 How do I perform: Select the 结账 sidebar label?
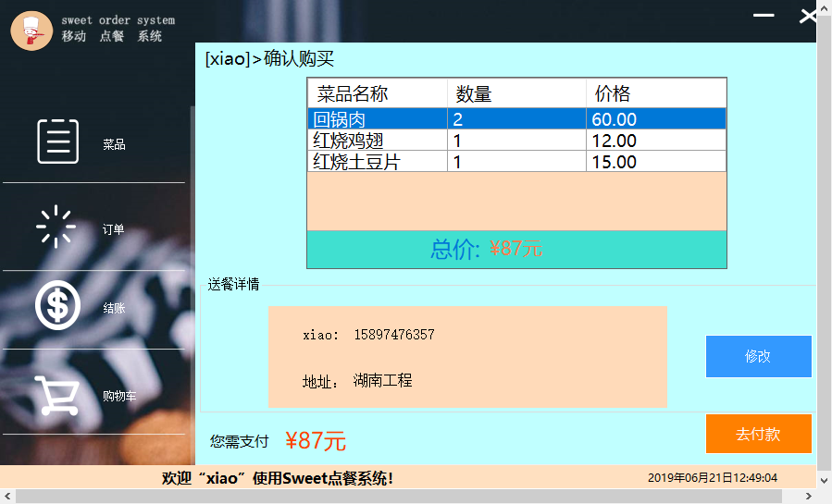(114, 308)
